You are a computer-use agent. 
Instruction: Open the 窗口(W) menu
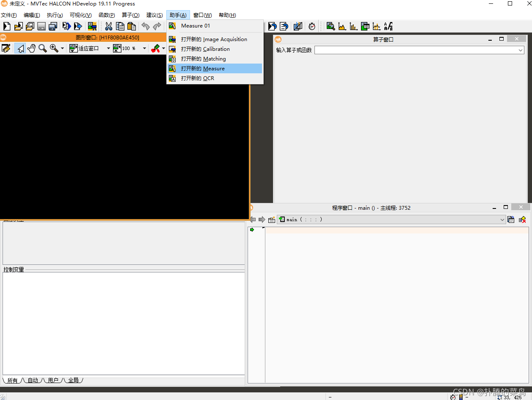click(x=202, y=15)
